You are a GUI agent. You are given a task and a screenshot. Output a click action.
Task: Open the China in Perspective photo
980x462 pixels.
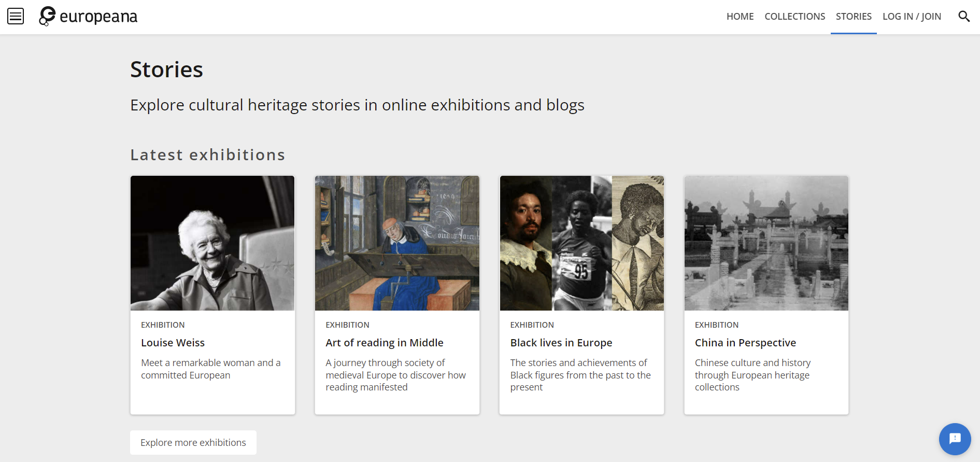coord(766,243)
